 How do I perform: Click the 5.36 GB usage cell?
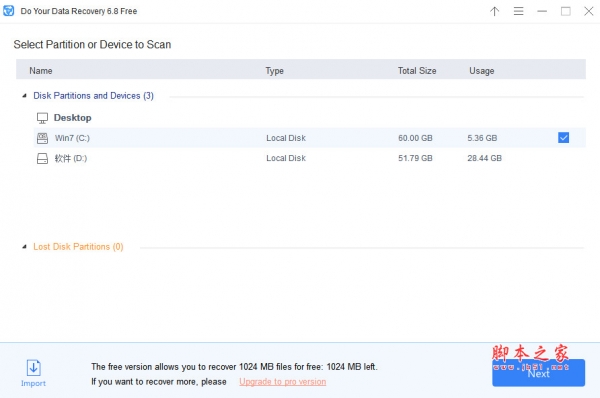pyautogui.click(x=482, y=138)
